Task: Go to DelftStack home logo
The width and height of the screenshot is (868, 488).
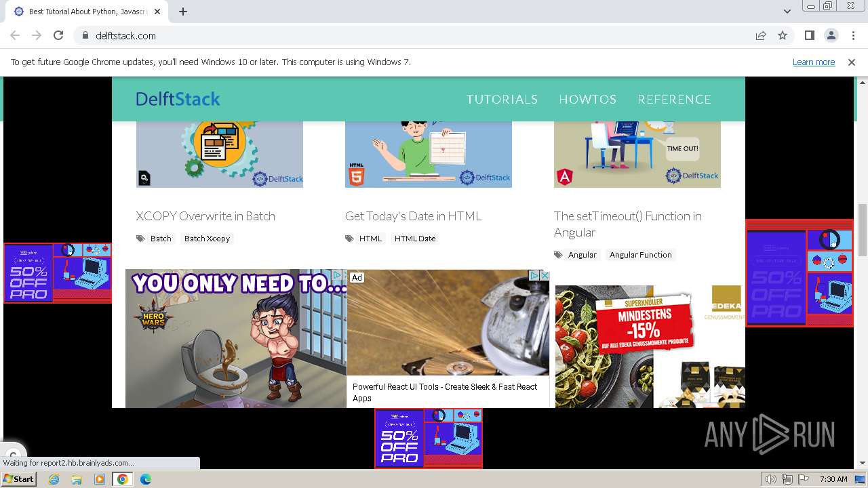Action: click(178, 99)
